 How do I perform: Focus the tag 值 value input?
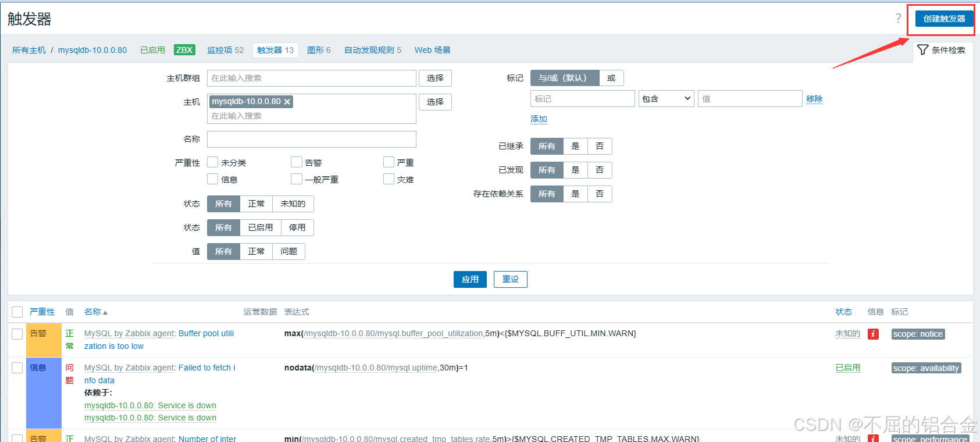coord(750,99)
